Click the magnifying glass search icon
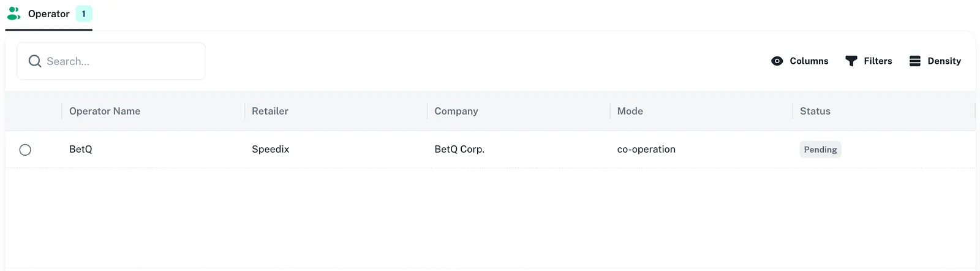Viewport: 980px width, 271px height. click(x=35, y=61)
